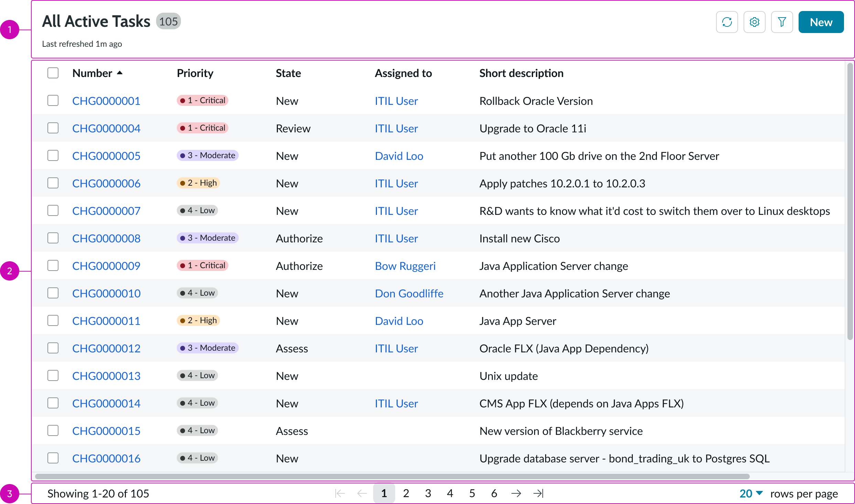Create a New task
Screen dimensions: 855x504
(821, 22)
